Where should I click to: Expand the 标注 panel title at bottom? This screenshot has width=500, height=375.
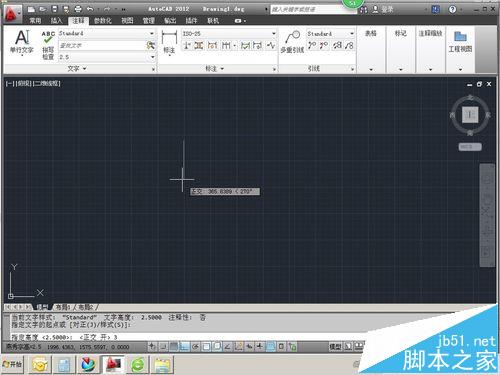pyautogui.click(x=214, y=69)
